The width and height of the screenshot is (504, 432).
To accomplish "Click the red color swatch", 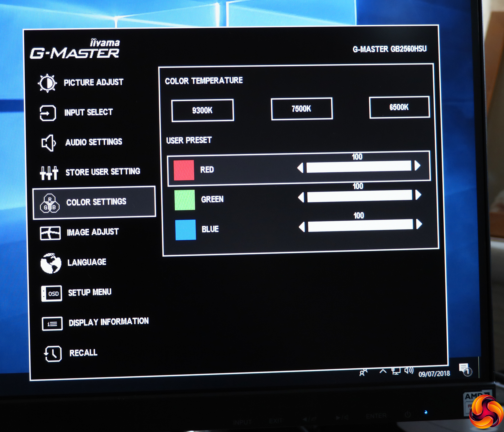I will (184, 170).
